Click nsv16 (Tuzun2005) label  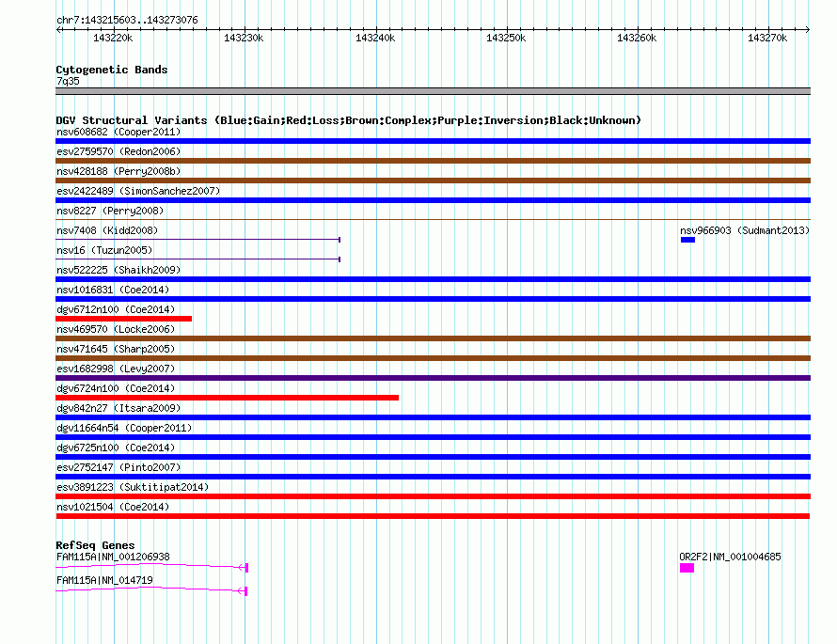pos(104,250)
